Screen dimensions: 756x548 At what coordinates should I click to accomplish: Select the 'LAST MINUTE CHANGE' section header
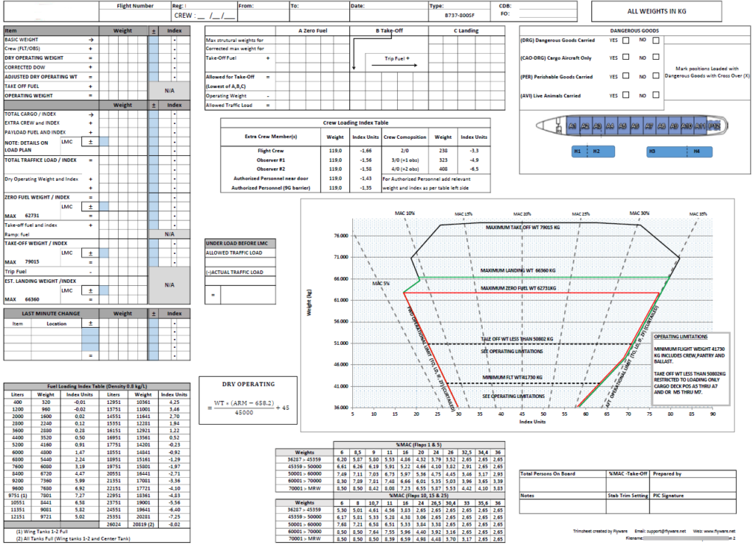pyautogui.click(x=51, y=314)
